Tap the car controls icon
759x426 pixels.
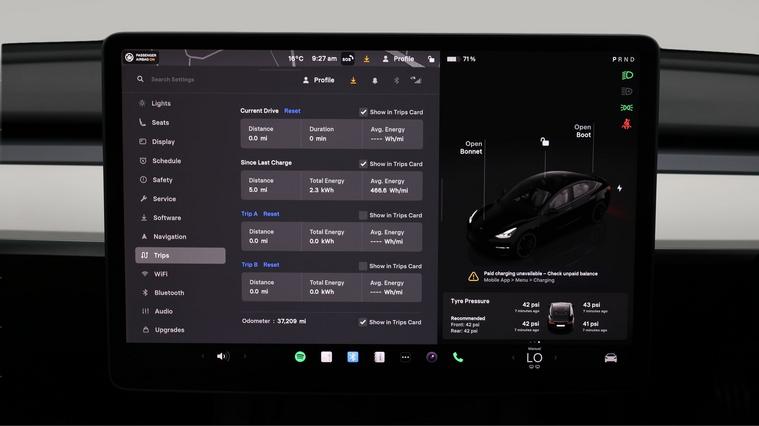coord(610,358)
